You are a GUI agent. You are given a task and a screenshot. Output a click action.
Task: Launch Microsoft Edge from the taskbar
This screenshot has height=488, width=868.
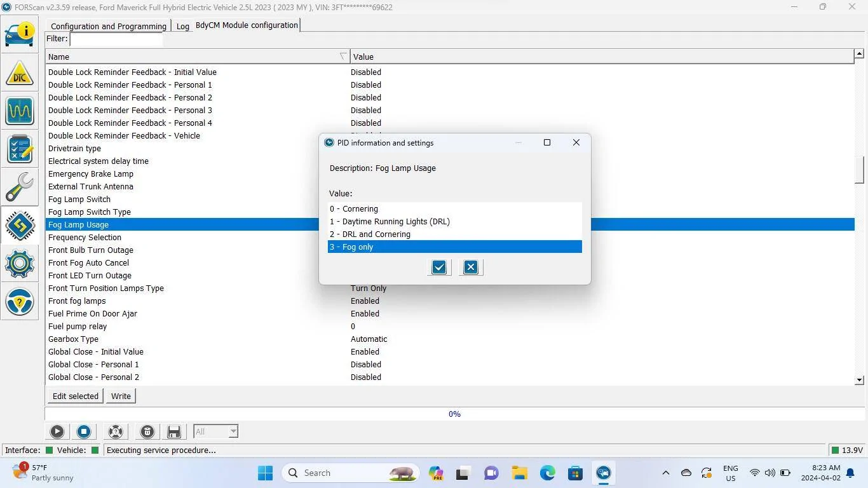(548, 473)
